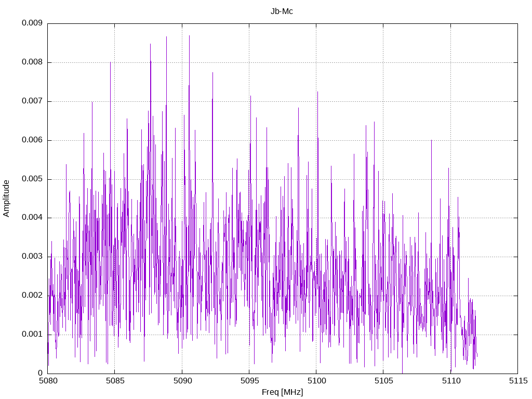Click the x-axis tick label 5095
The image size is (532, 399).
point(250,381)
